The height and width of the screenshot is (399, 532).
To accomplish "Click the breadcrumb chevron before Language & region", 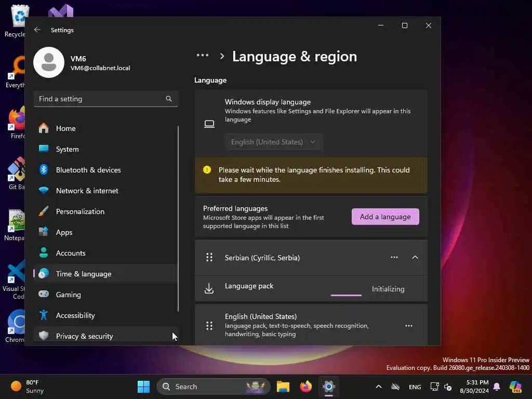I will (x=222, y=56).
